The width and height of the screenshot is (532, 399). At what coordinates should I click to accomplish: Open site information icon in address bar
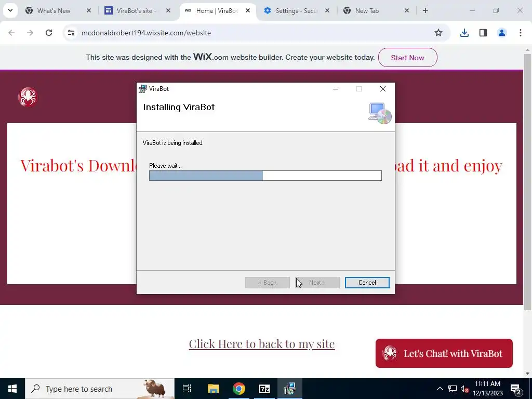pyautogui.click(x=71, y=33)
